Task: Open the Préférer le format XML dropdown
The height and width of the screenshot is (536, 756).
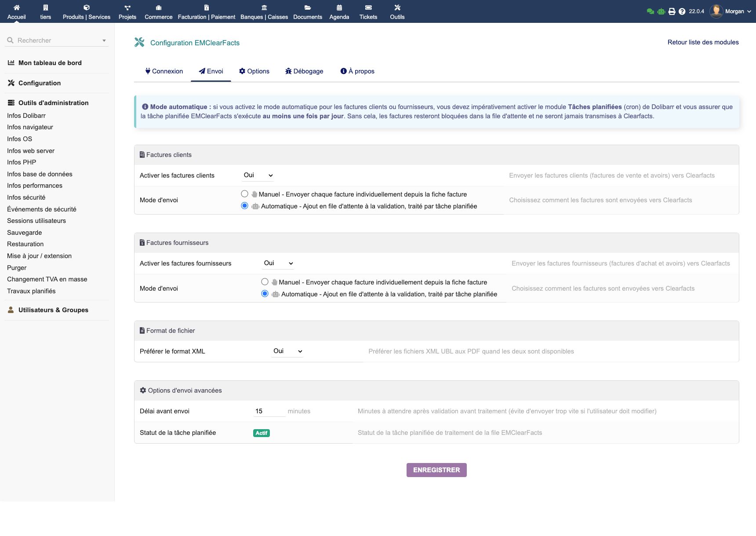Action: tap(287, 351)
